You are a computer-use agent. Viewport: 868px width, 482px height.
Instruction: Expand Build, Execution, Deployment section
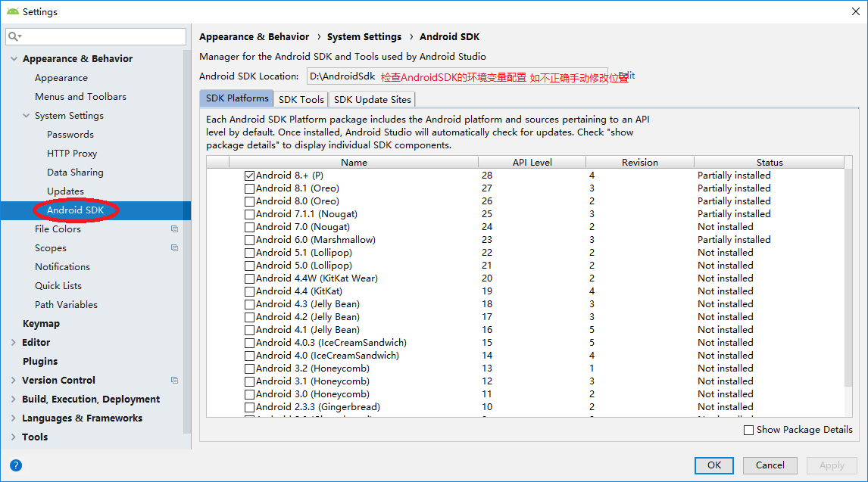(14, 399)
